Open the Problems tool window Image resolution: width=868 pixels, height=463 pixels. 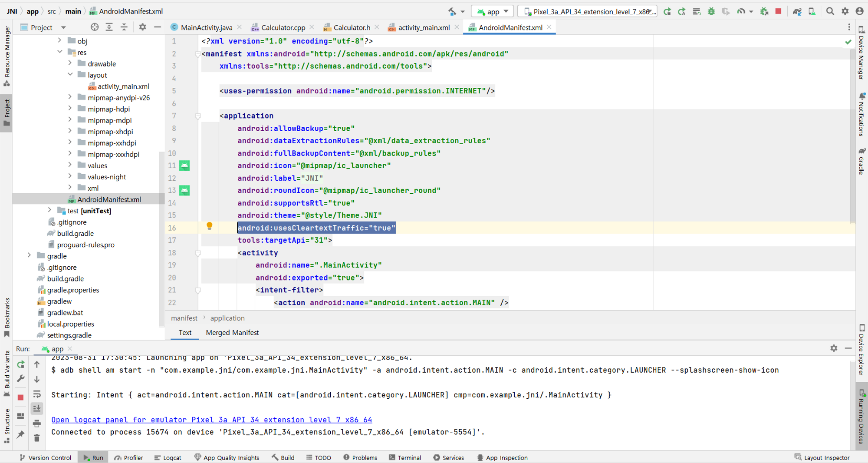(x=360, y=457)
